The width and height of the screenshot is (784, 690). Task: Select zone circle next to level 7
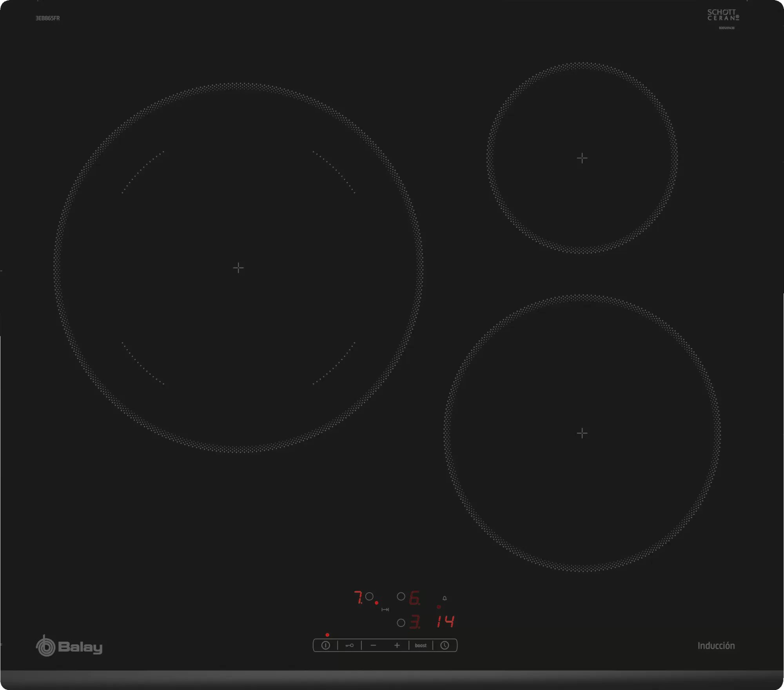[x=369, y=597]
